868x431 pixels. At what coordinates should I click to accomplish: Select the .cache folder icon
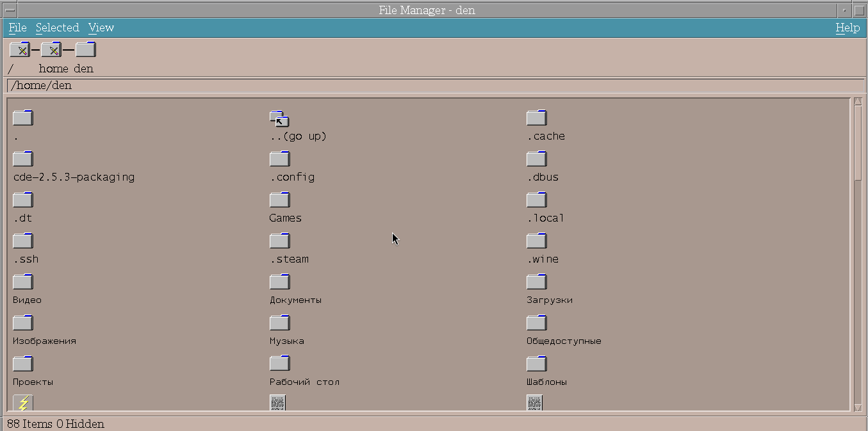[x=537, y=118]
